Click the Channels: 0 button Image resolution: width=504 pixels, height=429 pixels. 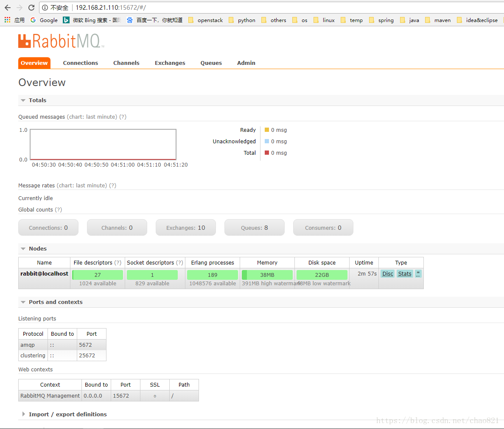117,228
